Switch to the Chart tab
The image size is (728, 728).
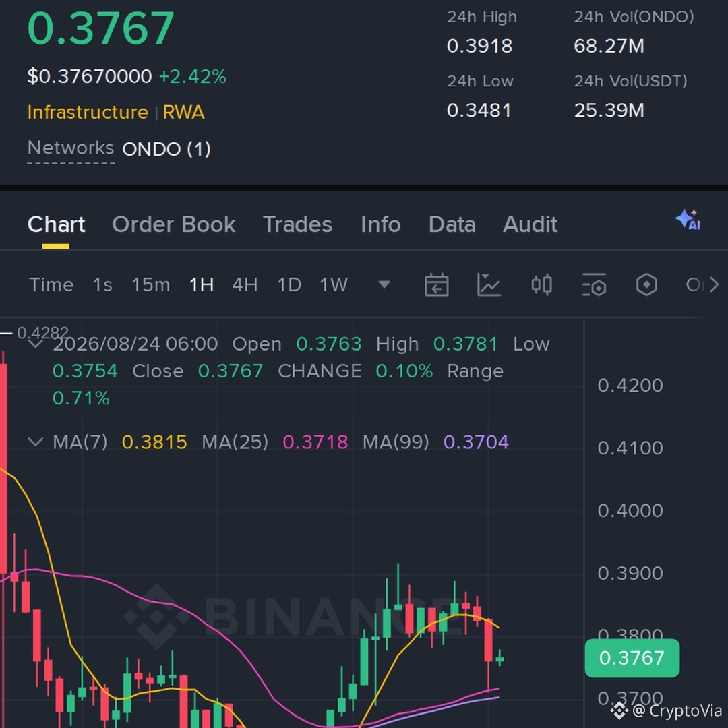tap(56, 224)
